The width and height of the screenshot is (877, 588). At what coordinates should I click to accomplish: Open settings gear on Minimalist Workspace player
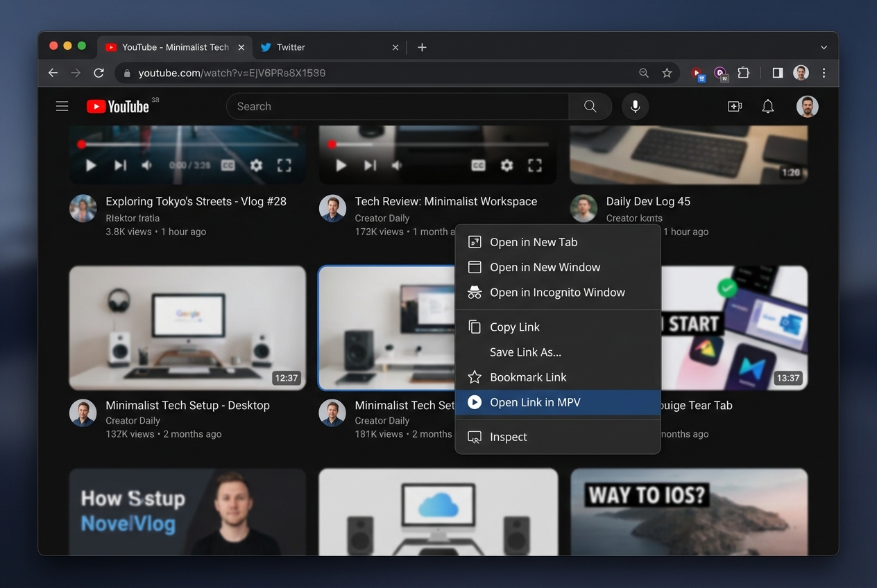pyautogui.click(x=506, y=165)
